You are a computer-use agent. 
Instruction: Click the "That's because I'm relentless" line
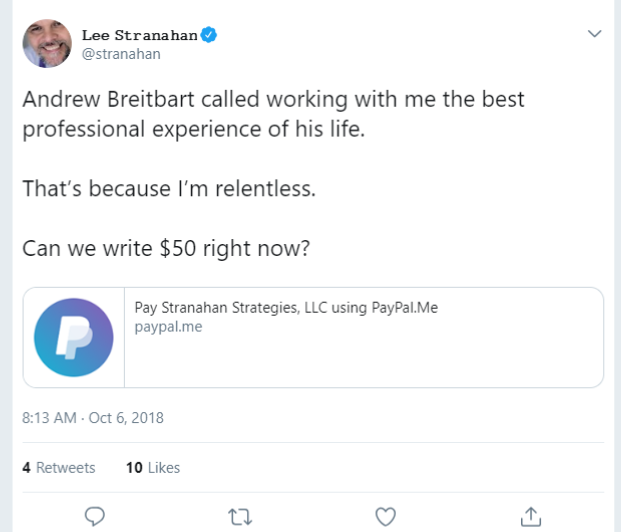pyautogui.click(x=168, y=188)
